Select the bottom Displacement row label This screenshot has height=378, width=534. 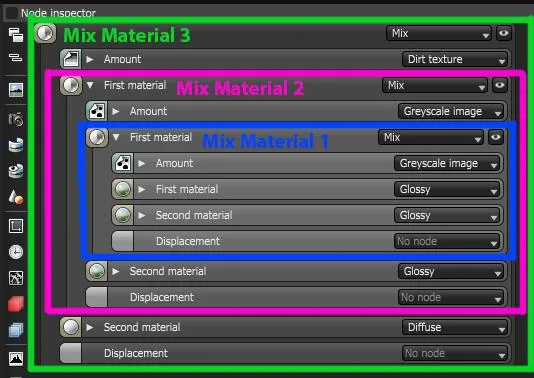[136, 353]
